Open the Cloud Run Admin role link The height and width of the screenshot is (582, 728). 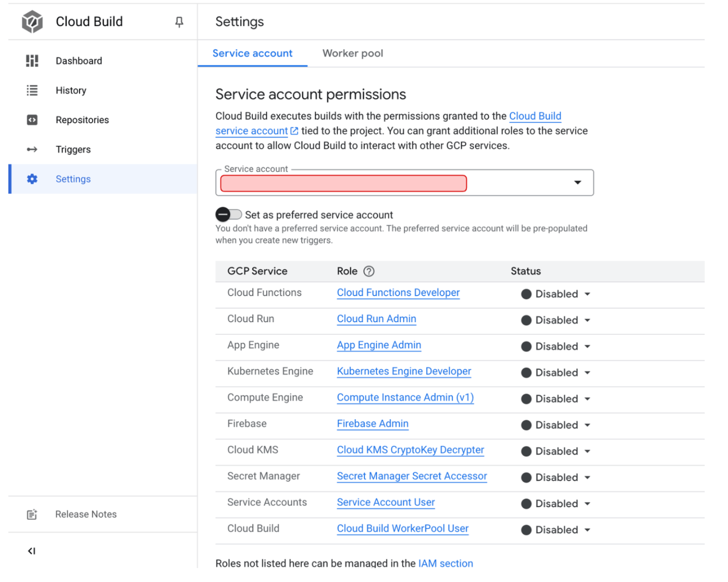(376, 319)
